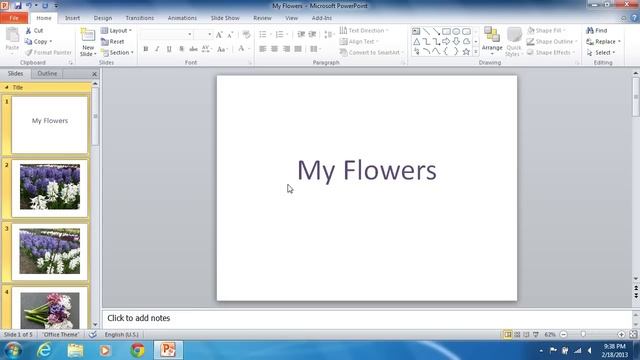
Task: Click Shape Effects button
Action: [x=551, y=53]
